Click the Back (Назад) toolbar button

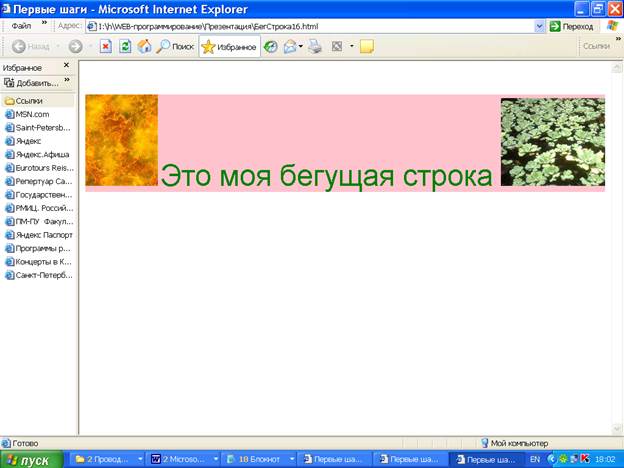pyautogui.click(x=31, y=47)
